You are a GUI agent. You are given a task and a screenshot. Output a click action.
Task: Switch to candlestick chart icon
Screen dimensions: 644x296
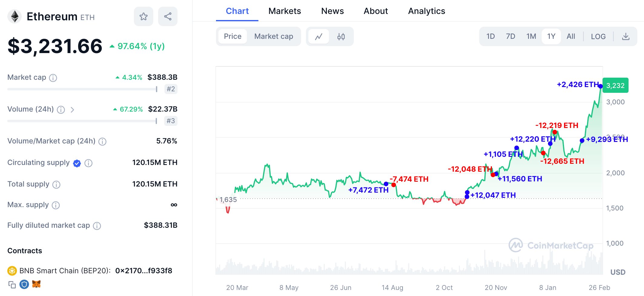[x=341, y=37]
